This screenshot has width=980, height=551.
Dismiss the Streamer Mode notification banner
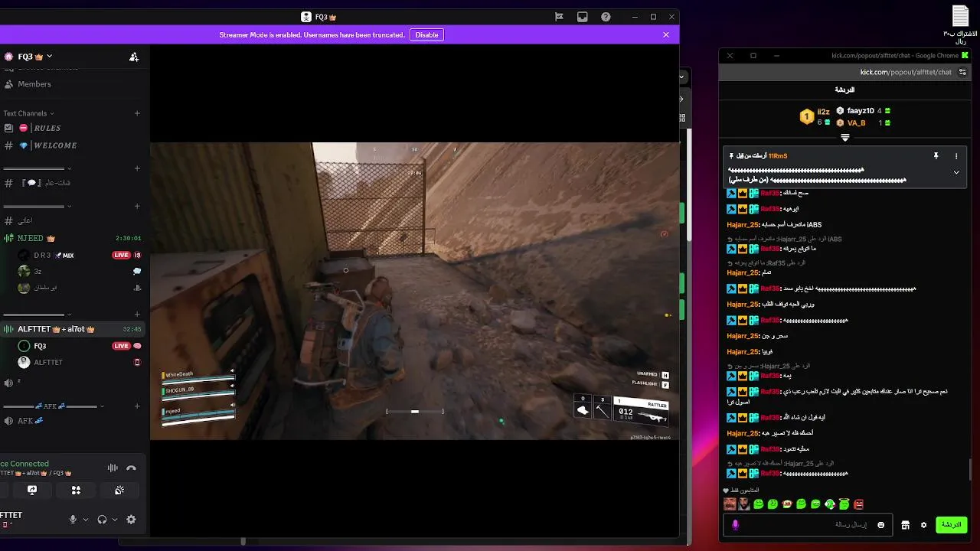[x=666, y=35]
